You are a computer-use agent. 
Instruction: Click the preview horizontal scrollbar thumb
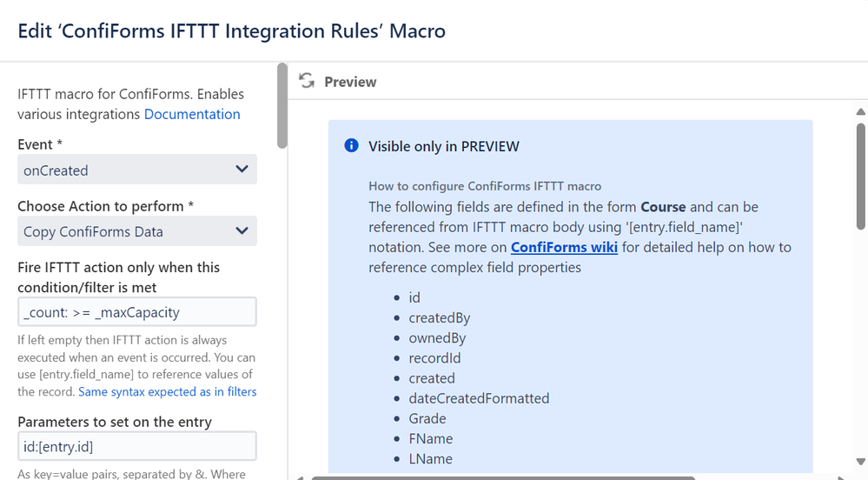(503, 477)
